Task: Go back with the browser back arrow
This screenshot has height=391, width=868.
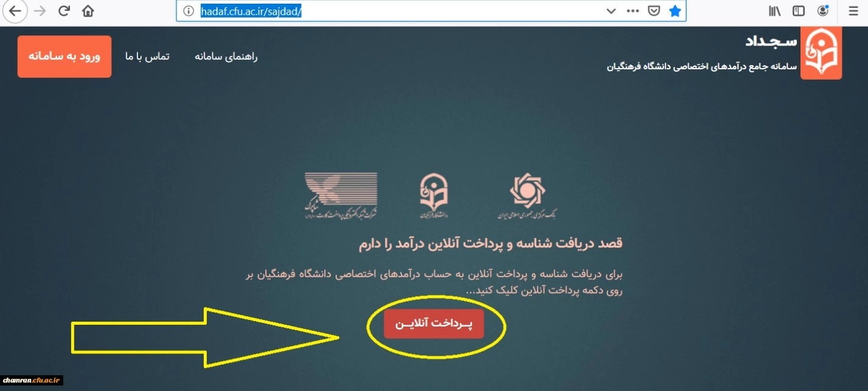Action: [x=15, y=11]
